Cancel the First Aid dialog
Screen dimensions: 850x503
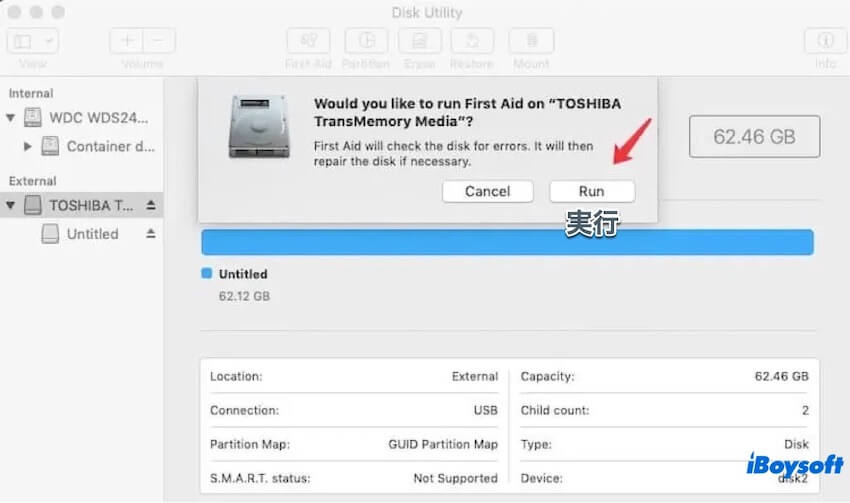coord(488,191)
